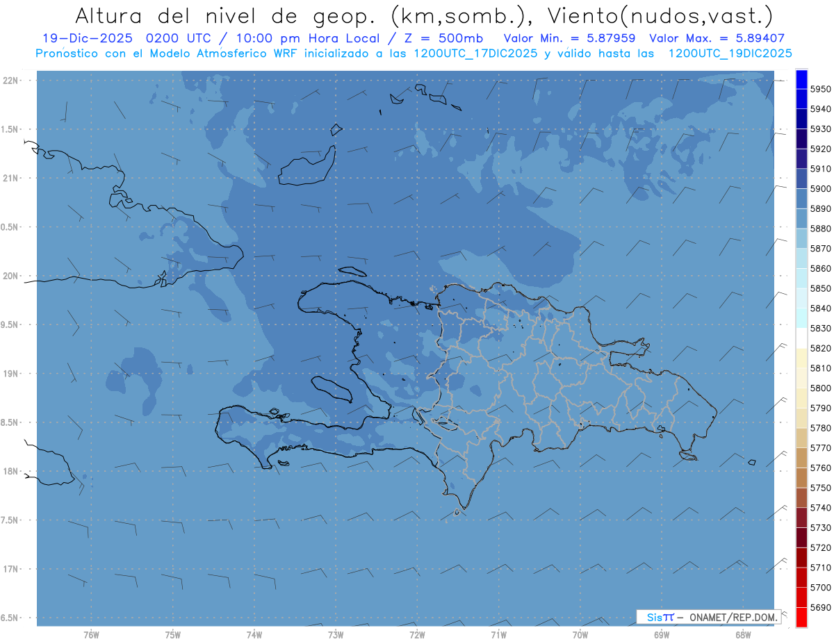Click the 72W longitude axis label
834x644 pixels.
pyautogui.click(x=417, y=635)
